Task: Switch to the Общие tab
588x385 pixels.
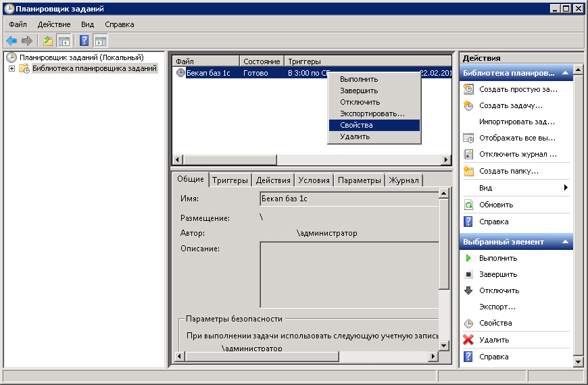Action: tap(191, 179)
